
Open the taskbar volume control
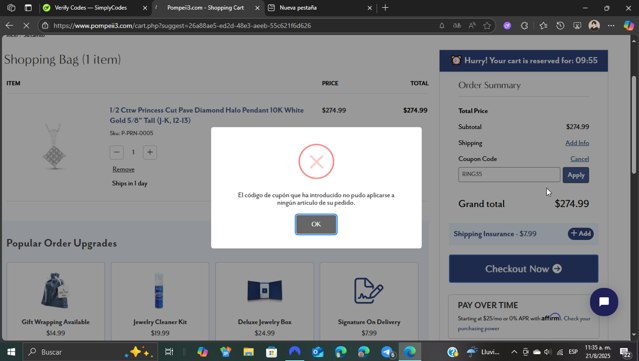pyautogui.click(x=547, y=352)
